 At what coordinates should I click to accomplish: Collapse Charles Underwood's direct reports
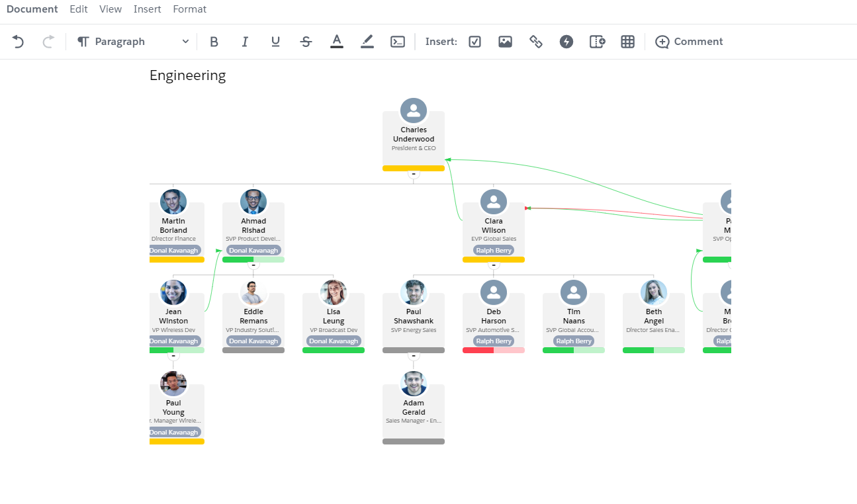tap(414, 174)
